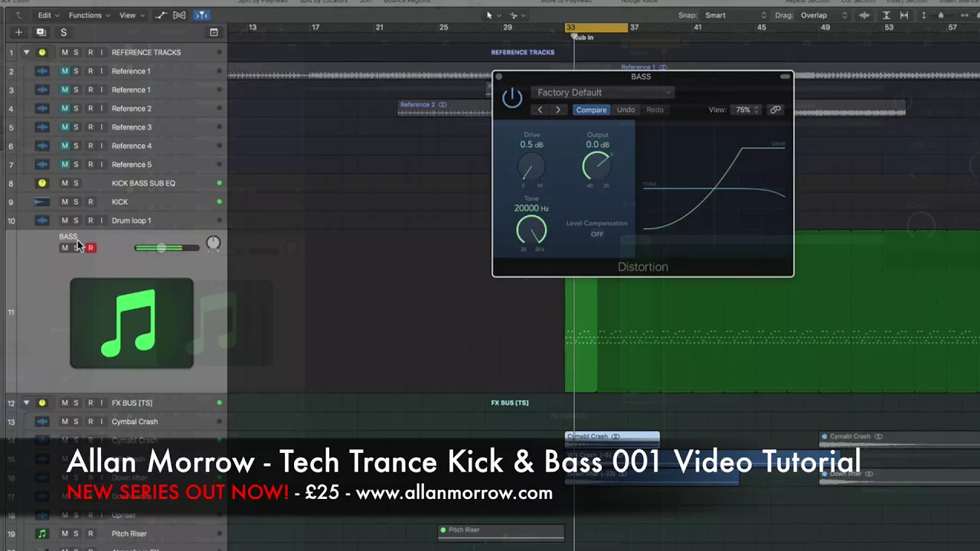980x551 pixels.
Task: Open the View 75% size dropdown
Action: (746, 110)
